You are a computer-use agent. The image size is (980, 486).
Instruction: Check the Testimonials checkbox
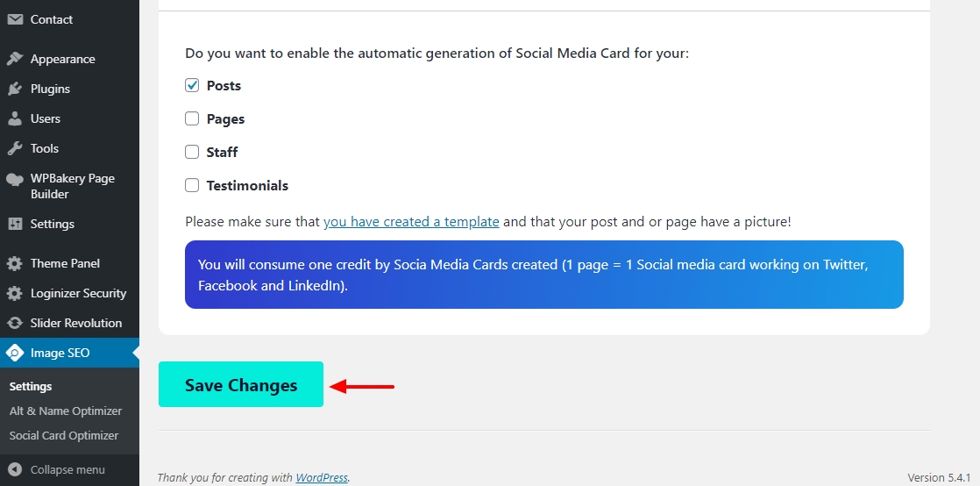(192, 185)
